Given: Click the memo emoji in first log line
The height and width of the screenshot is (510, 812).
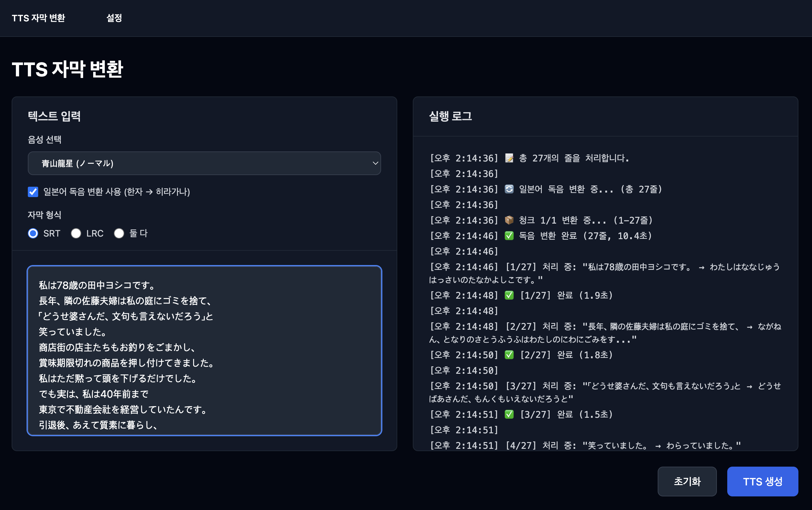Looking at the screenshot, I should [x=509, y=158].
